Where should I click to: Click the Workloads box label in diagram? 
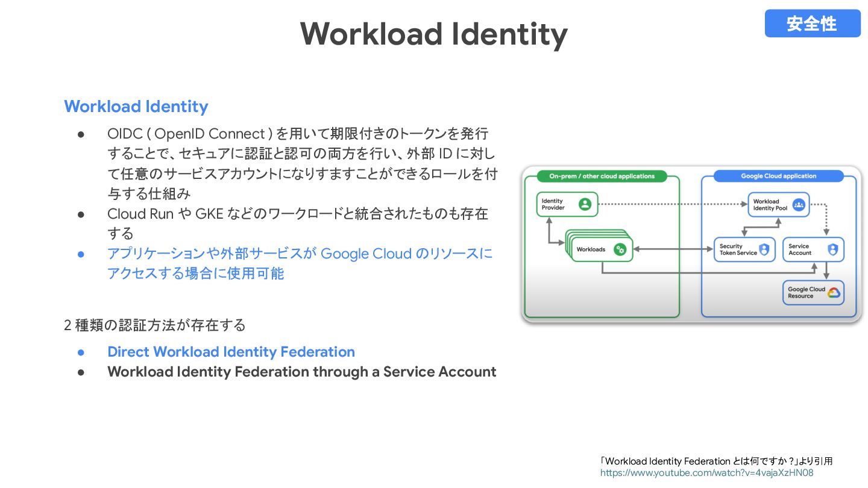(591, 249)
